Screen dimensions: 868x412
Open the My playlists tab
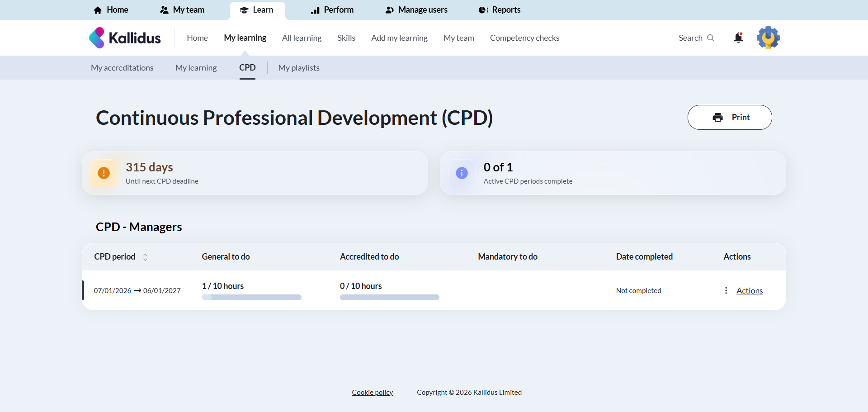[299, 68]
